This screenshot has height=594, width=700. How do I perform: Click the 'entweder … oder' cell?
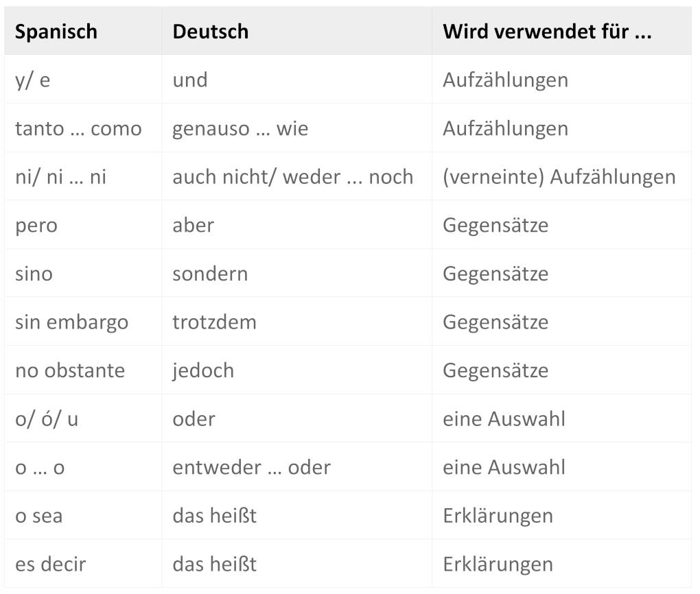(x=251, y=468)
